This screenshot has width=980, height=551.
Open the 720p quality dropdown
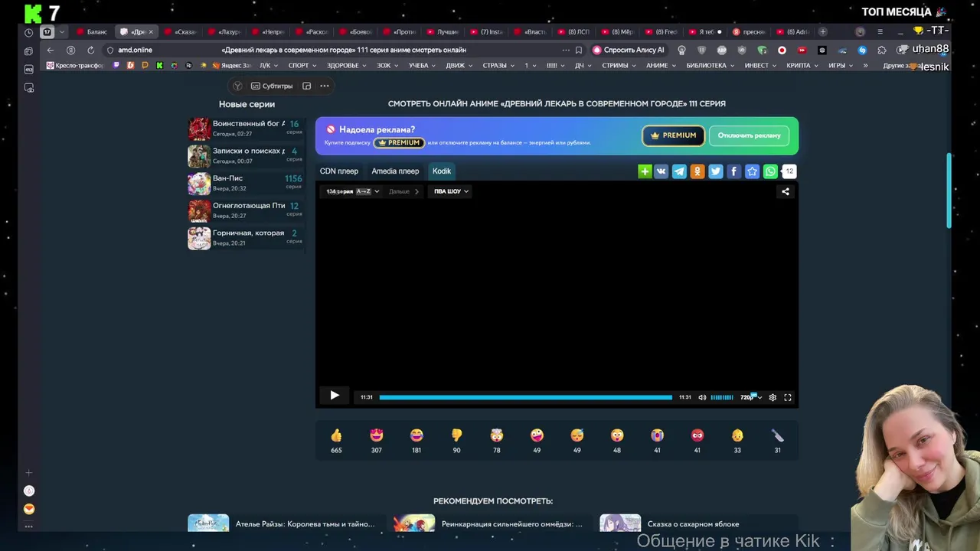point(750,397)
